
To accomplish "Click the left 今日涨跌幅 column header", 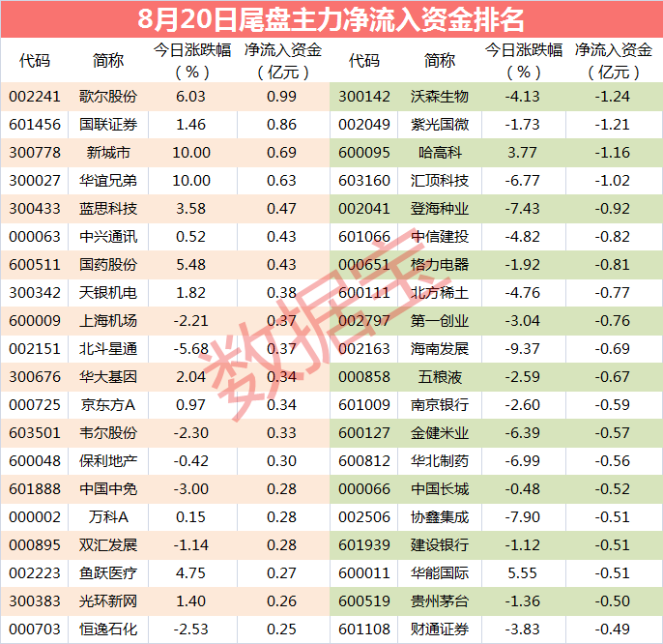I will 192,61.
